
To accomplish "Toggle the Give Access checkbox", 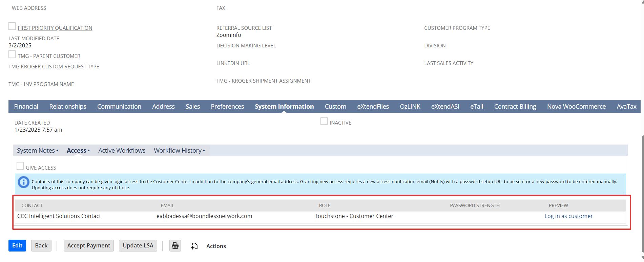I will [20, 166].
